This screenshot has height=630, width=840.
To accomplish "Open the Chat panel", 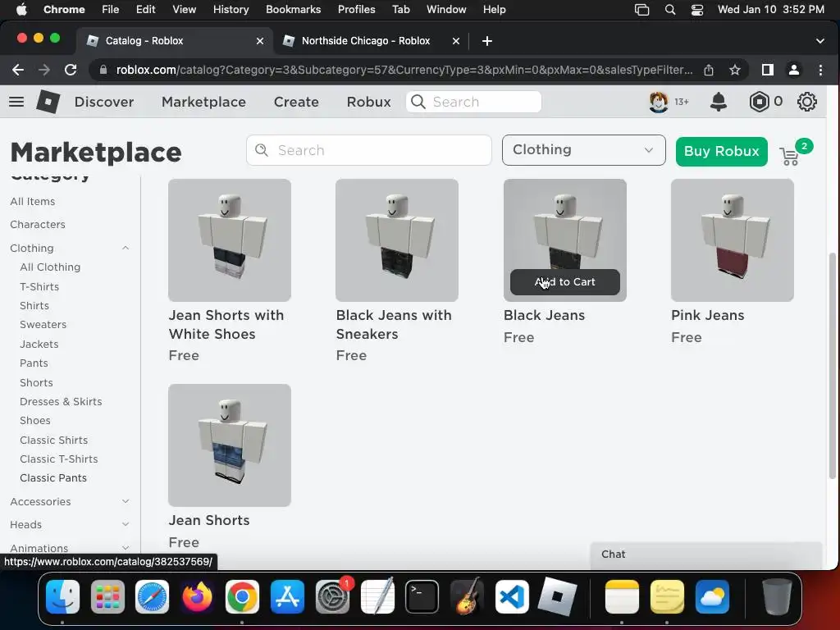I will tap(706, 555).
